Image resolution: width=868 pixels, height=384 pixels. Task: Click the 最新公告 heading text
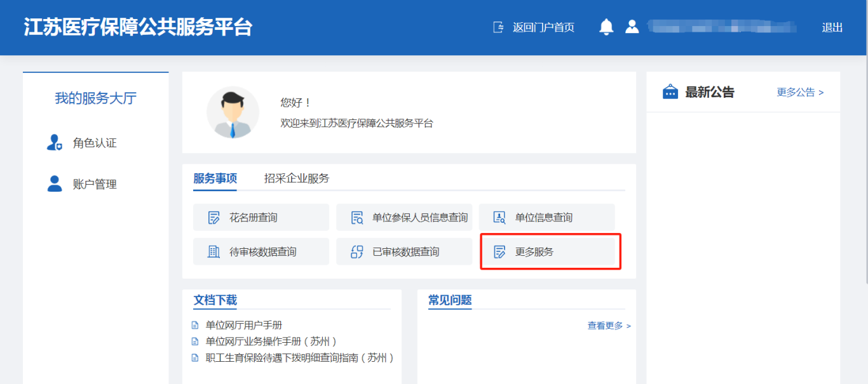coord(709,92)
